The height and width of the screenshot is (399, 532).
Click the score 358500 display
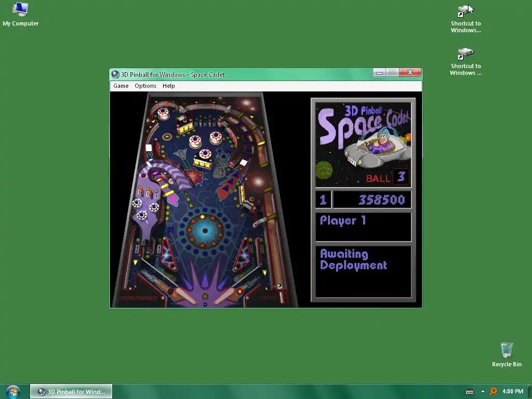pyautogui.click(x=372, y=199)
